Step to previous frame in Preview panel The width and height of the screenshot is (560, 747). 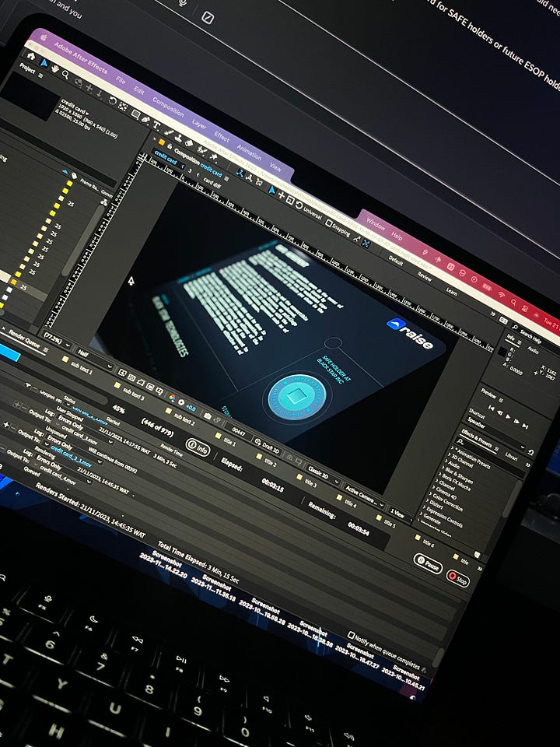click(499, 412)
